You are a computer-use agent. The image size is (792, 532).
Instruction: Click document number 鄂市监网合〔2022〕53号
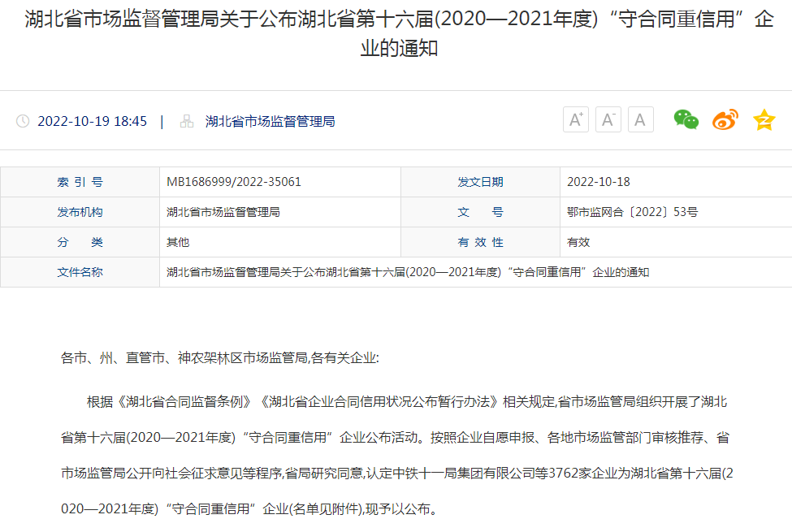click(632, 212)
